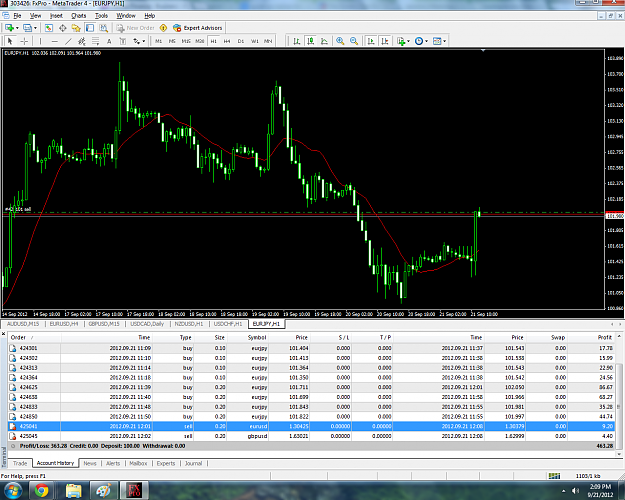Open Google Chrome from taskbar
The width and height of the screenshot is (625, 500).
click(41, 490)
